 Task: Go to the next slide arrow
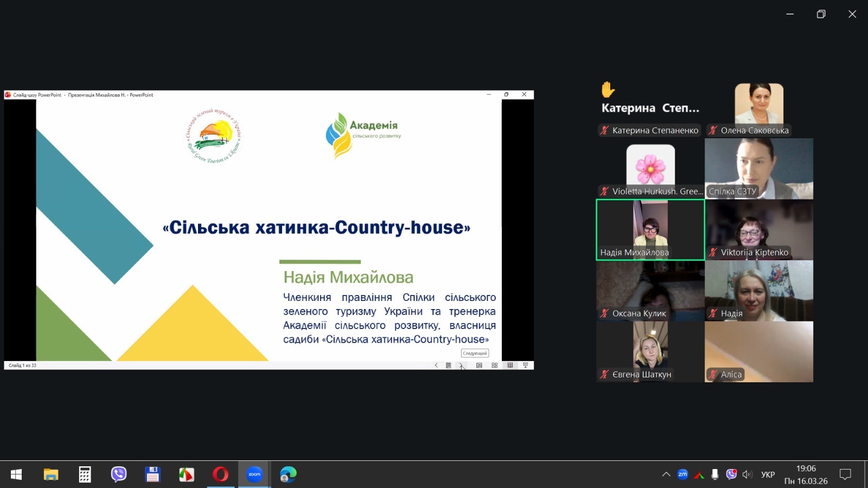coord(461,365)
